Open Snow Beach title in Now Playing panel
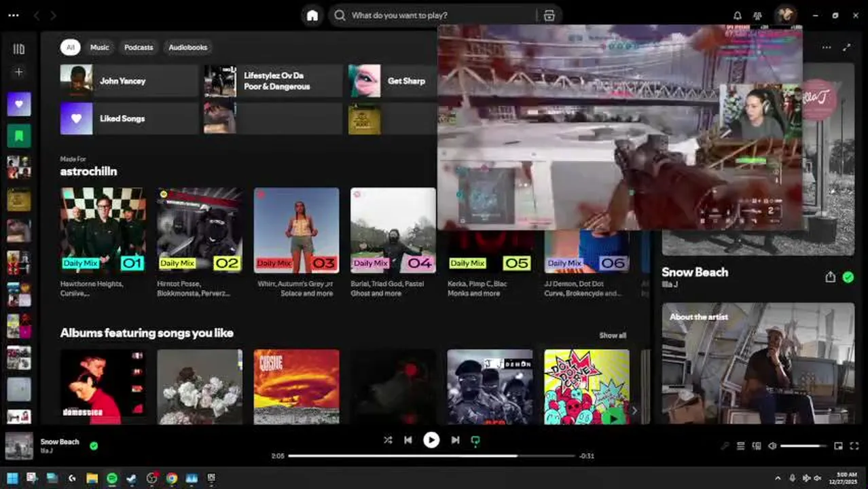The width and height of the screenshot is (868, 489). [x=695, y=272]
